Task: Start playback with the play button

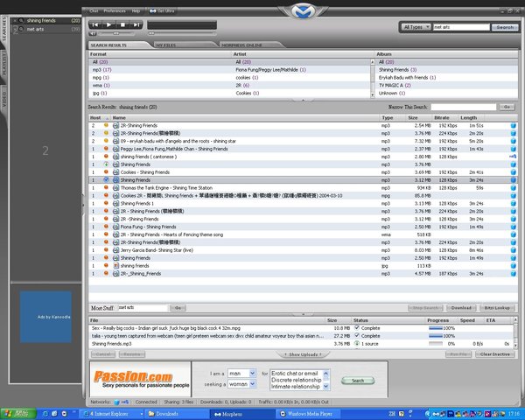Action: pos(108,24)
